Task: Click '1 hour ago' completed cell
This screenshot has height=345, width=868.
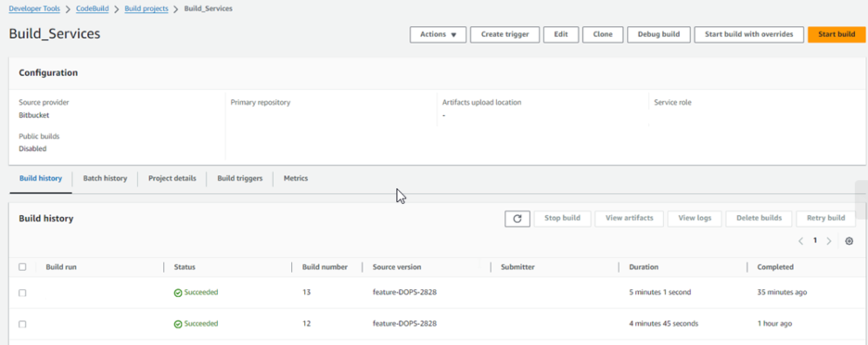Action: pyautogui.click(x=775, y=324)
